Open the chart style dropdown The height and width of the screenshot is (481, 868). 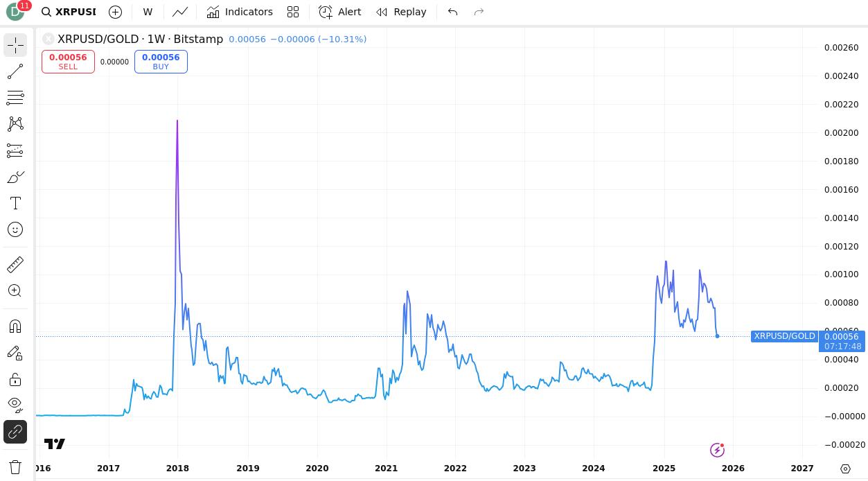point(180,12)
